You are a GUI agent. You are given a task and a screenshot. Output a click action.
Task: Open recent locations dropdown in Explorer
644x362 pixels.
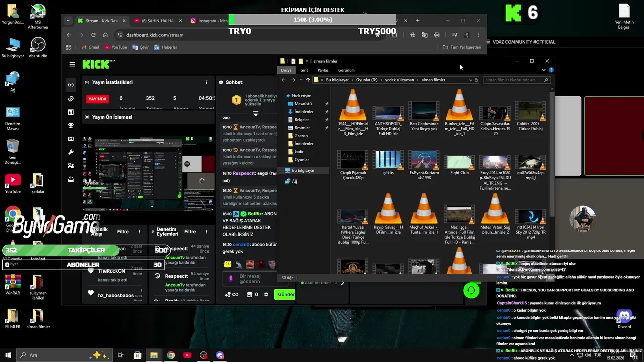[x=301, y=80]
